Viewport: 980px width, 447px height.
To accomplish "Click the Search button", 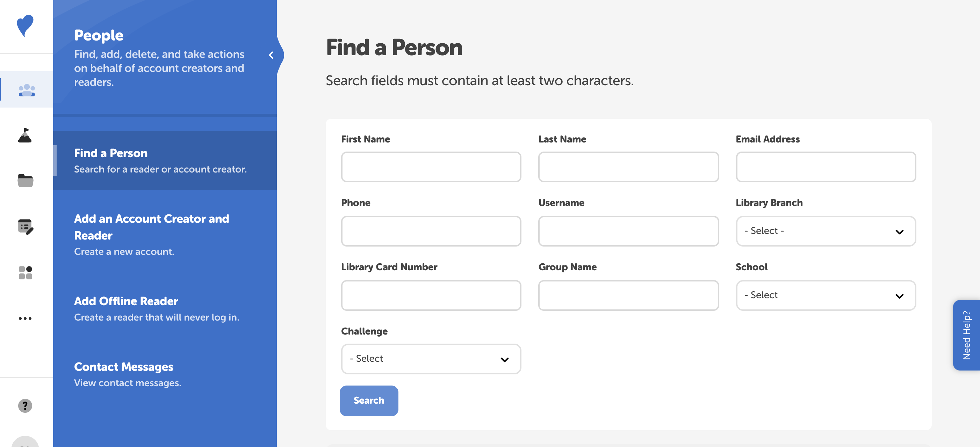I will coord(369,400).
